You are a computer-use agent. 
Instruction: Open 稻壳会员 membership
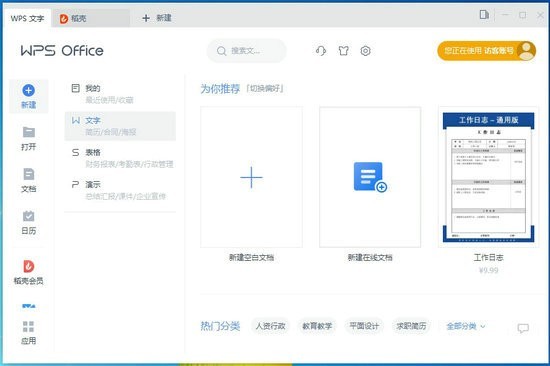[x=29, y=272]
